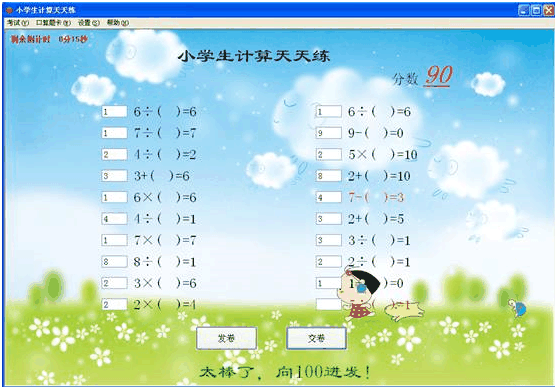Click the answer box for 2÷( )=1
The image size is (558, 391).
pos(329,262)
